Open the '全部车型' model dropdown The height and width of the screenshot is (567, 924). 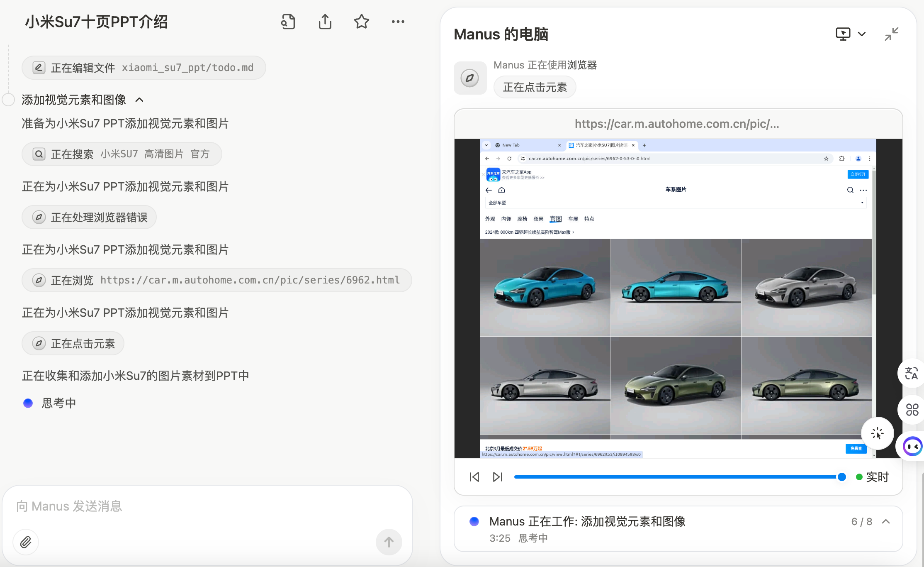(x=676, y=203)
